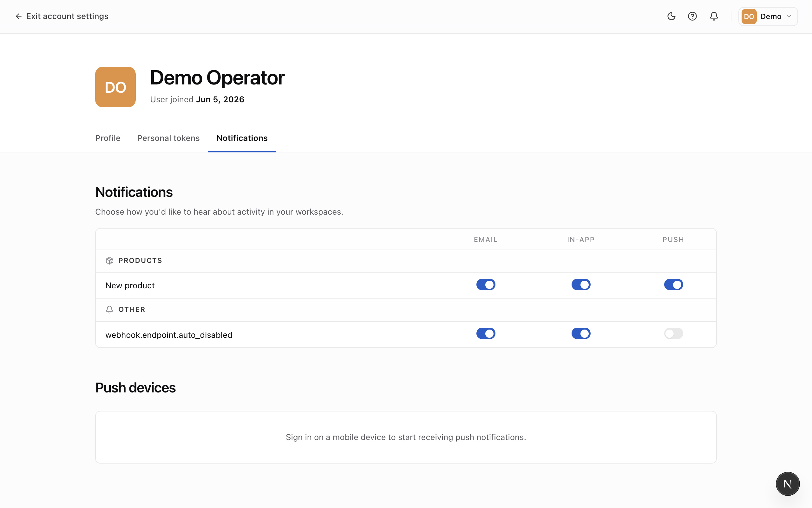Expand the Demo account dropdown chevron
The image size is (812, 508).
tap(789, 17)
